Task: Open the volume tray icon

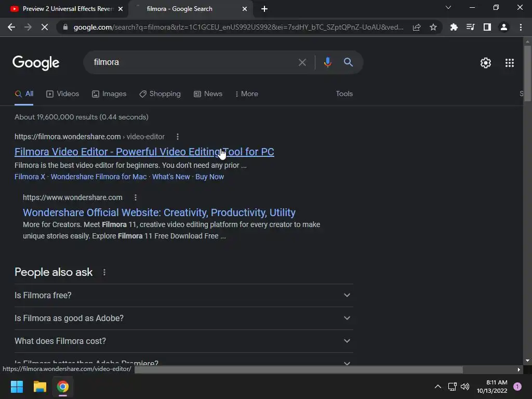Action: pyautogui.click(x=465, y=387)
